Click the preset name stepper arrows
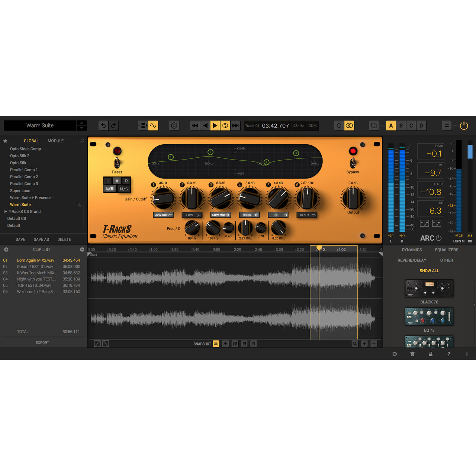This screenshot has height=476, width=476. coord(81,125)
